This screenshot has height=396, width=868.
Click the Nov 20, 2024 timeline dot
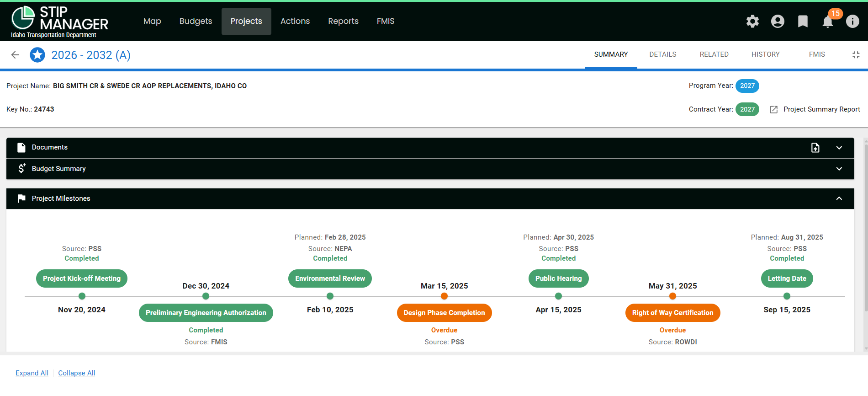[x=82, y=296]
